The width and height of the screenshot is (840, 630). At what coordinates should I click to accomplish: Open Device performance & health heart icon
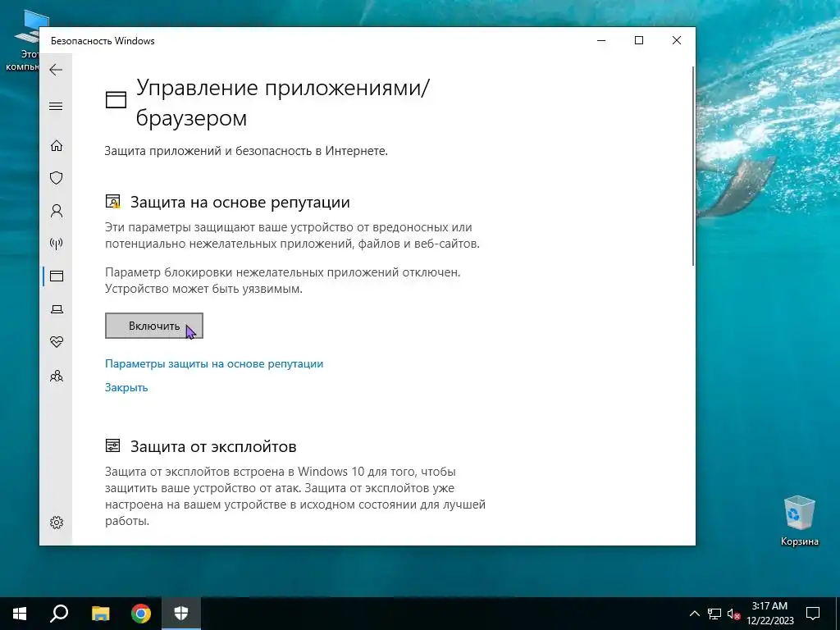click(x=57, y=342)
